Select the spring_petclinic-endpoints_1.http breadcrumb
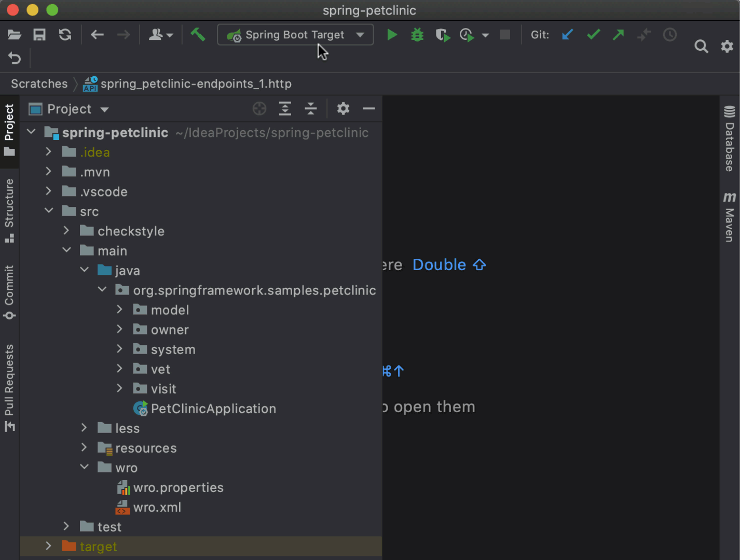740x560 pixels. (196, 83)
